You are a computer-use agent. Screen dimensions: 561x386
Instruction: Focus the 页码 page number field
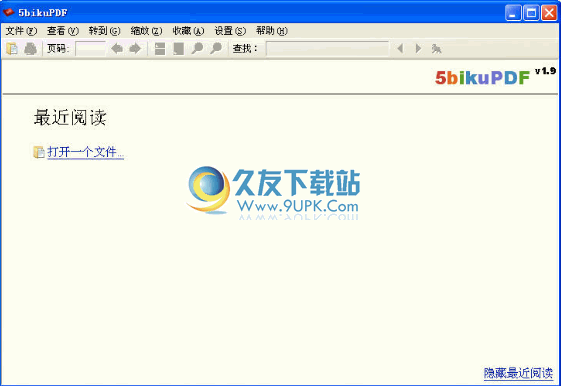tap(91, 49)
